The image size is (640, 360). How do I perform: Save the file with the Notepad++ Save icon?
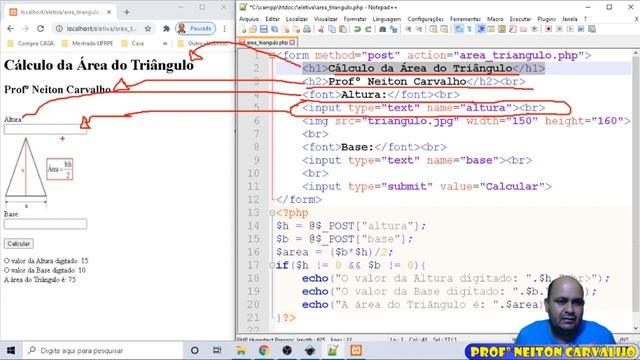click(264, 29)
